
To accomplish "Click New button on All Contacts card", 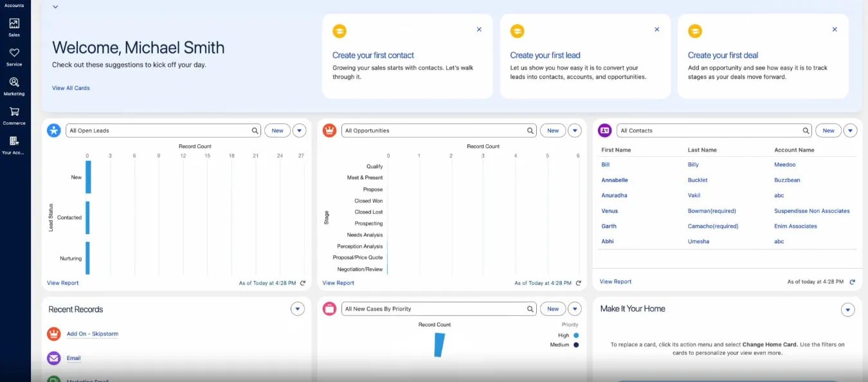I will coord(828,131).
